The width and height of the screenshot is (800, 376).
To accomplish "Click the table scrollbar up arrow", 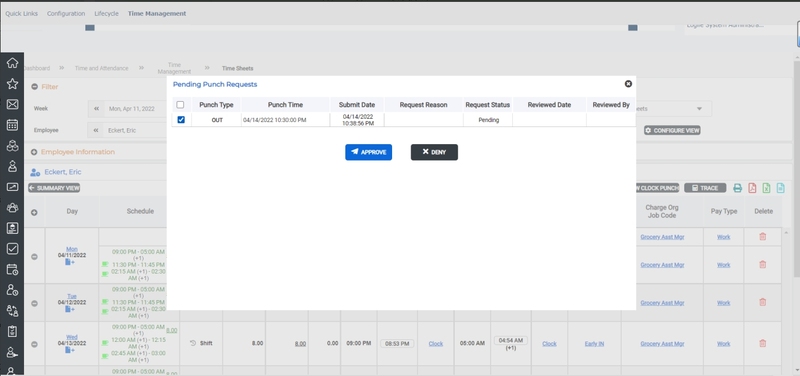I will 787,232.
